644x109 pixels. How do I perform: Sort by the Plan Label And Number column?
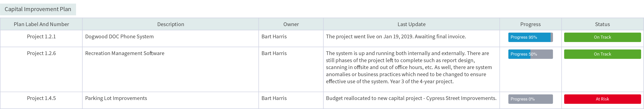pos(41,24)
